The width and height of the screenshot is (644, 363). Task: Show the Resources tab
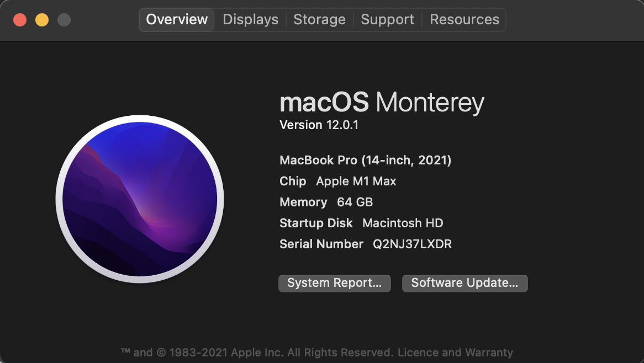[464, 20]
